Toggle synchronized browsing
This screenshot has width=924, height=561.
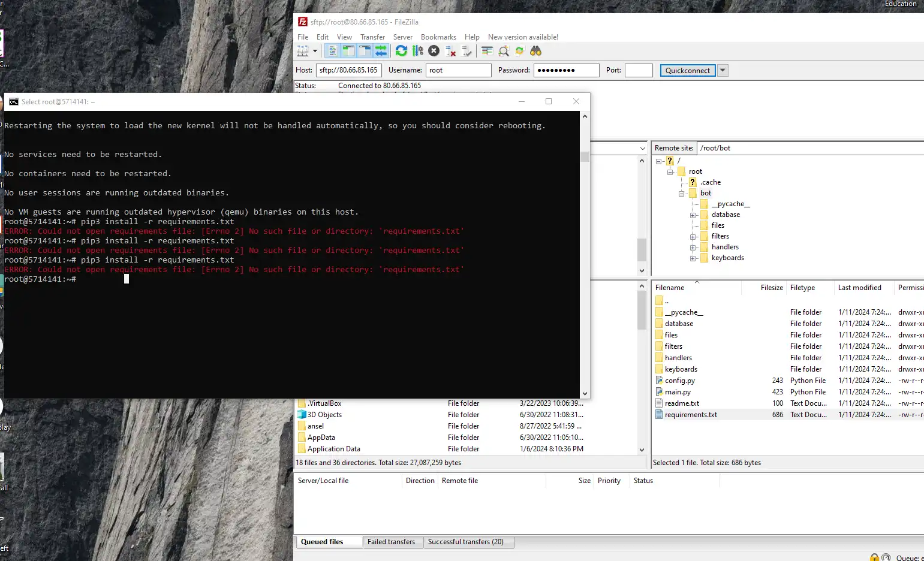click(x=519, y=52)
